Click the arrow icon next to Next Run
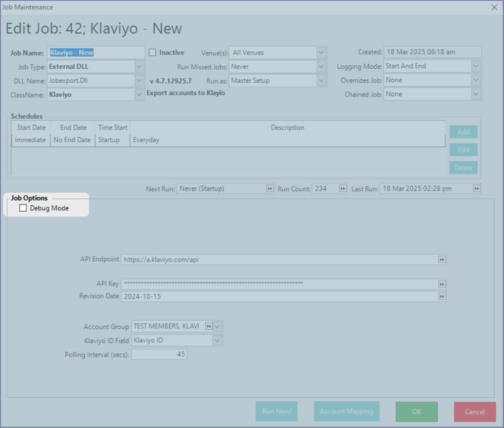Viewport: 504px width, 428px height. 270,188
